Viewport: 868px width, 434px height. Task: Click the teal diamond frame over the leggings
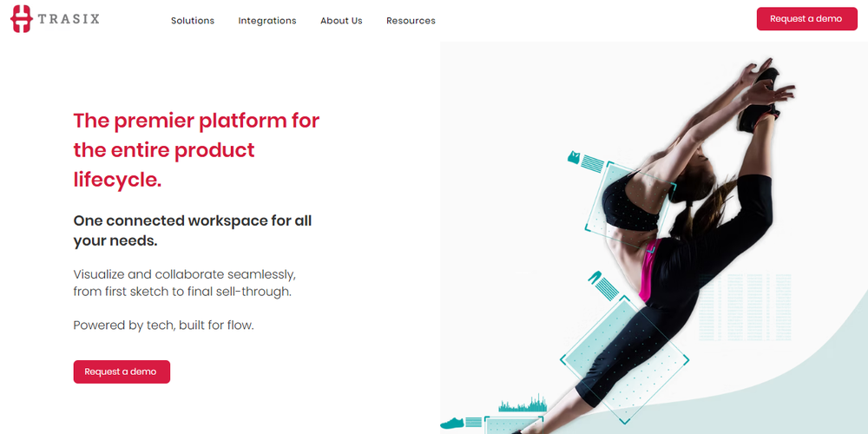pos(624,360)
